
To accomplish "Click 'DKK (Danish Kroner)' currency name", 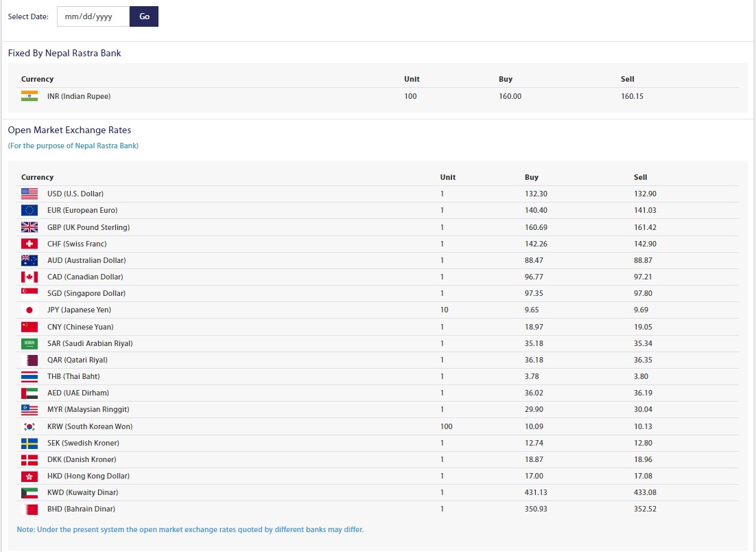I will point(82,459).
